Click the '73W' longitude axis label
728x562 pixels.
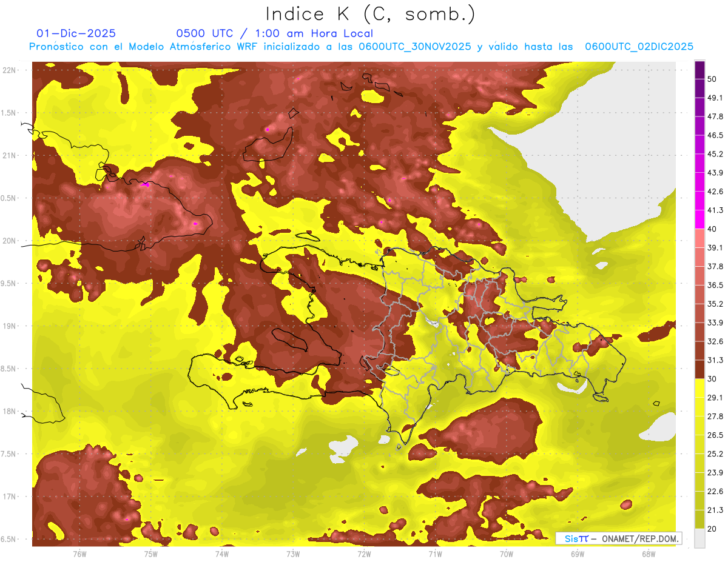pyautogui.click(x=293, y=555)
